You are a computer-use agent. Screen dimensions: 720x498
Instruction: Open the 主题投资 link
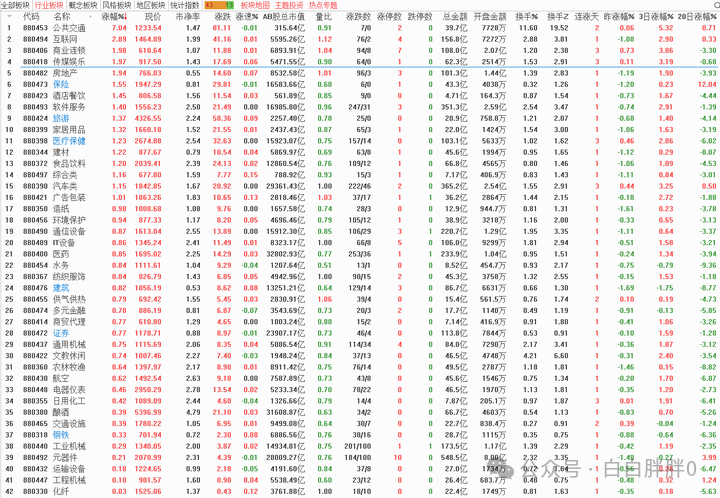(x=289, y=5)
